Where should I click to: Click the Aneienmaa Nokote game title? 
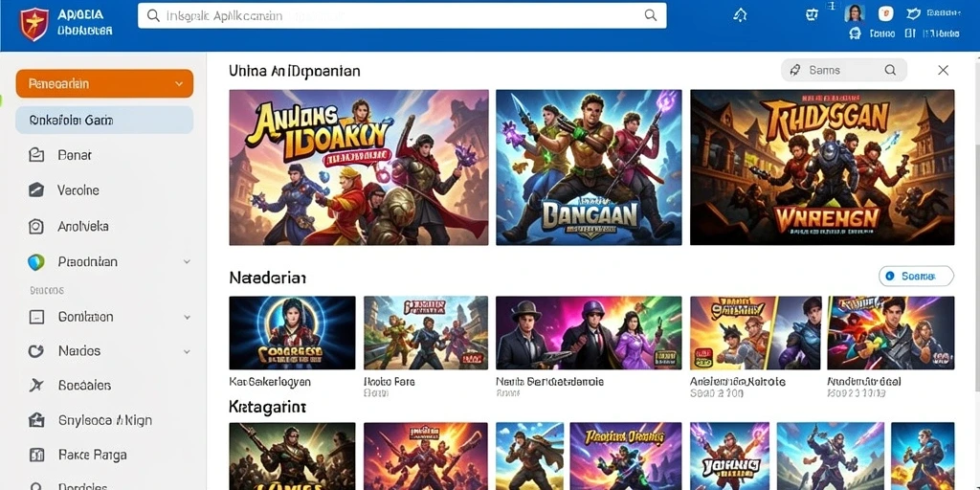pyautogui.click(x=738, y=381)
